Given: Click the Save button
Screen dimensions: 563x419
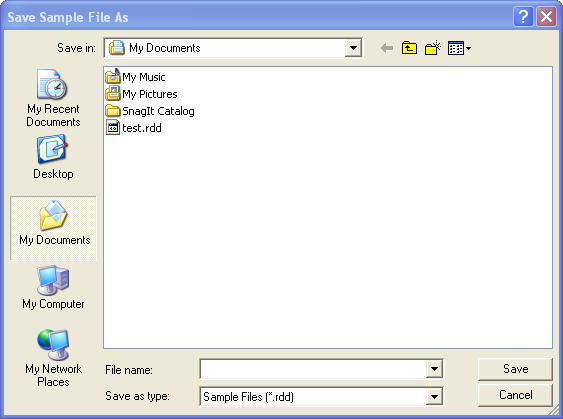Looking at the screenshot, I should coord(515,369).
